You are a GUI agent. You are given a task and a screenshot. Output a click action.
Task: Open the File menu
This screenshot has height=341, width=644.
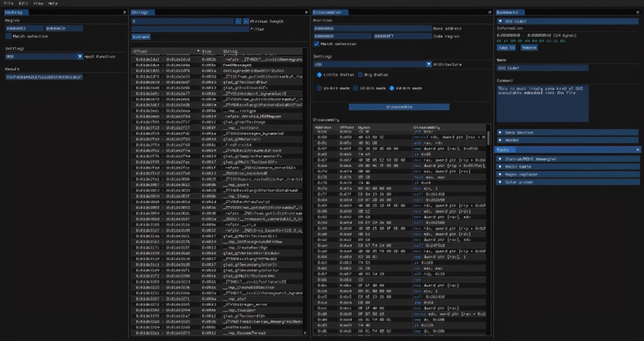[9, 3]
